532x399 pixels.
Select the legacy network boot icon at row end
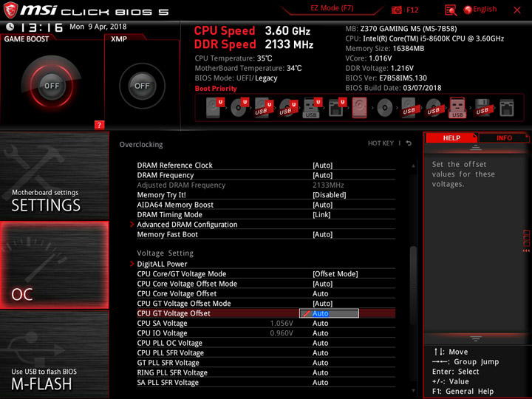507,108
